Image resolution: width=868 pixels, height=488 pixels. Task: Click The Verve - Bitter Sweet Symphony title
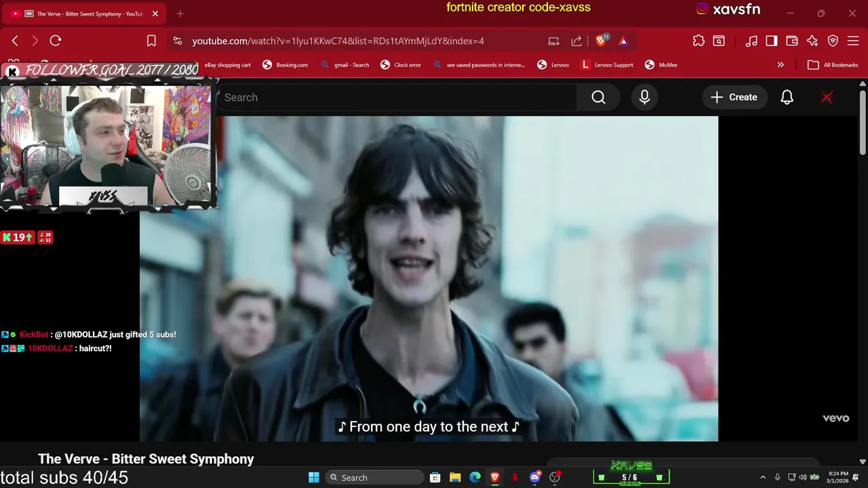[x=146, y=459]
